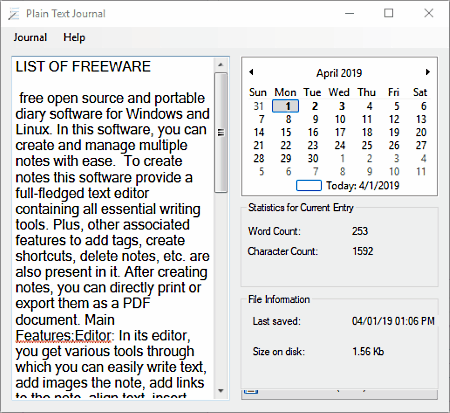Maximize the Plain Text Journal window
The width and height of the screenshot is (450, 413).
pyautogui.click(x=389, y=13)
